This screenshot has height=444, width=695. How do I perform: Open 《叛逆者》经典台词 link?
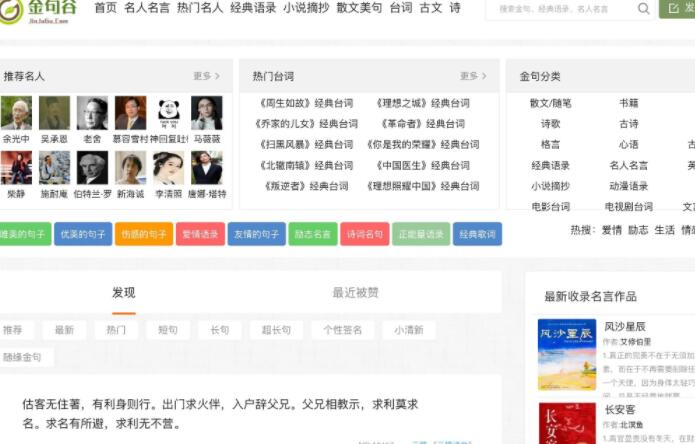pyautogui.click(x=306, y=186)
